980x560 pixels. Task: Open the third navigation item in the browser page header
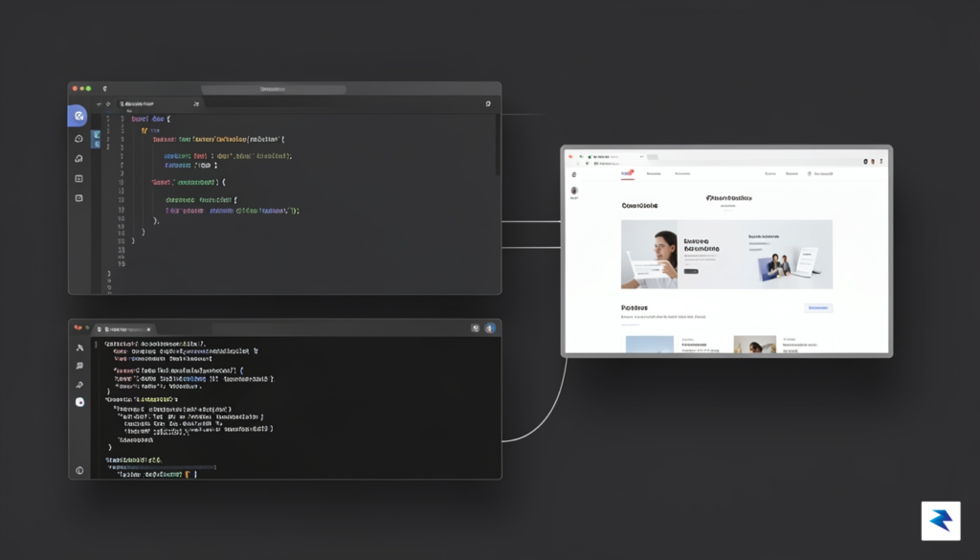coord(682,174)
